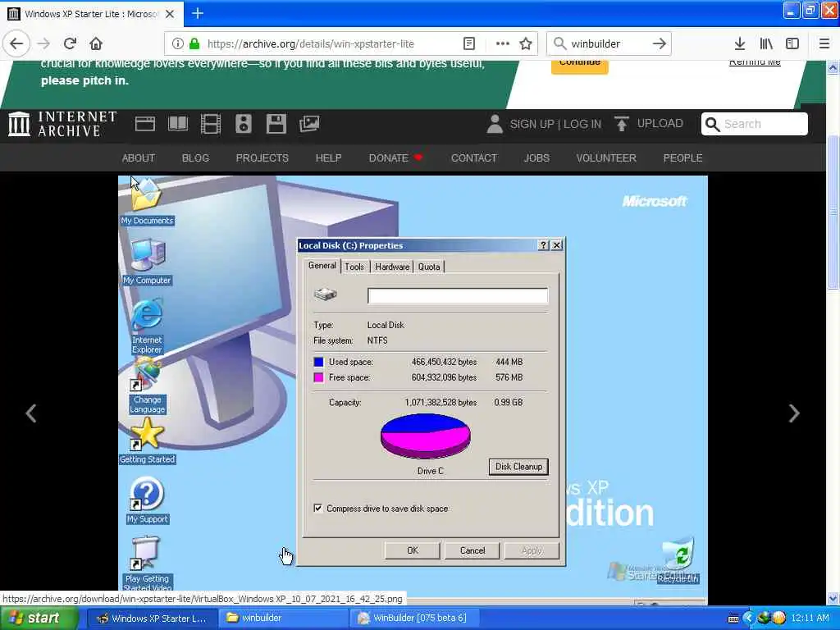Show next image with right carousel arrow
Screen dimensions: 840x630
click(794, 413)
